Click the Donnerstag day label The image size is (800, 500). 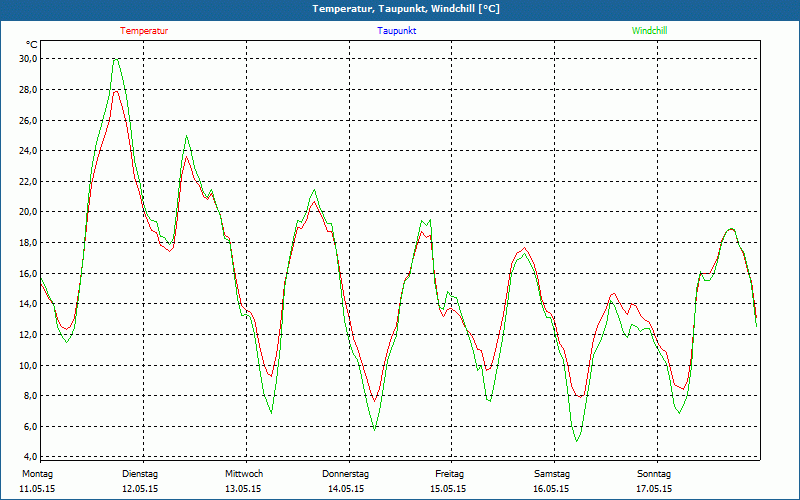345,474
